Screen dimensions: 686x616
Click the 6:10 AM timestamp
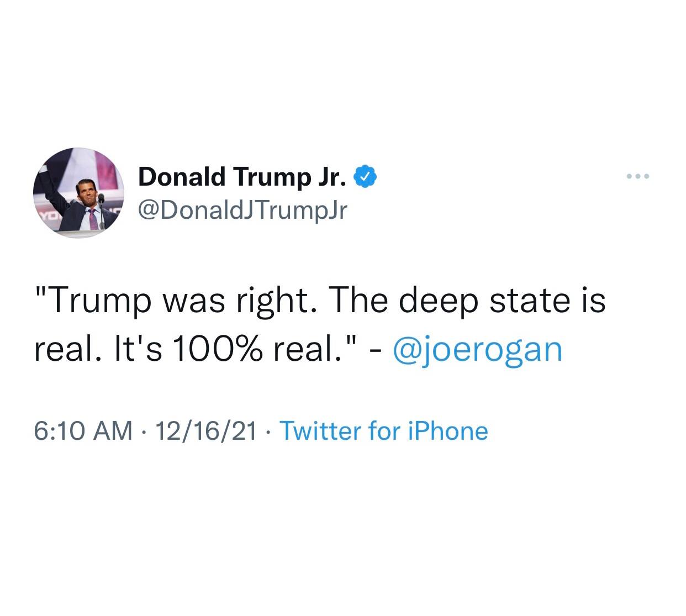click(83, 431)
